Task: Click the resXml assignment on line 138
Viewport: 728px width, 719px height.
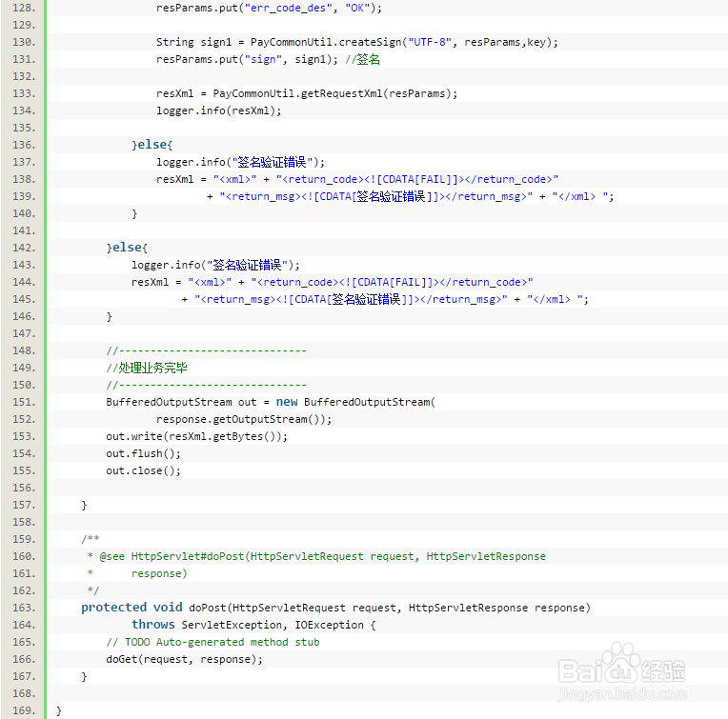Action: [357, 179]
